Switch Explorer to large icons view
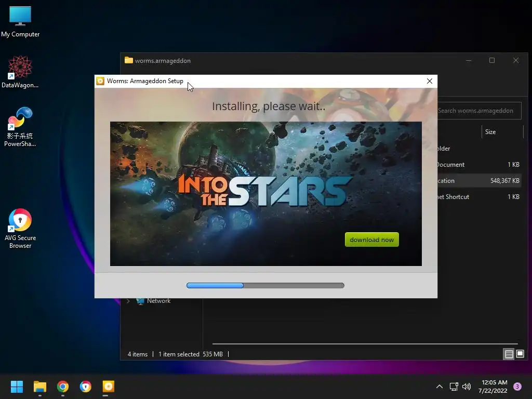 pyautogui.click(x=520, y=354)
